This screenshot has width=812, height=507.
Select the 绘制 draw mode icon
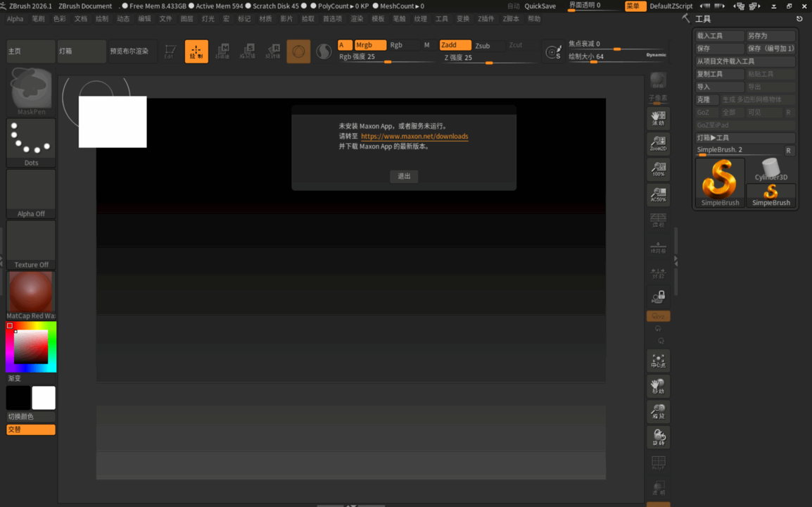[x=196, y=51]
